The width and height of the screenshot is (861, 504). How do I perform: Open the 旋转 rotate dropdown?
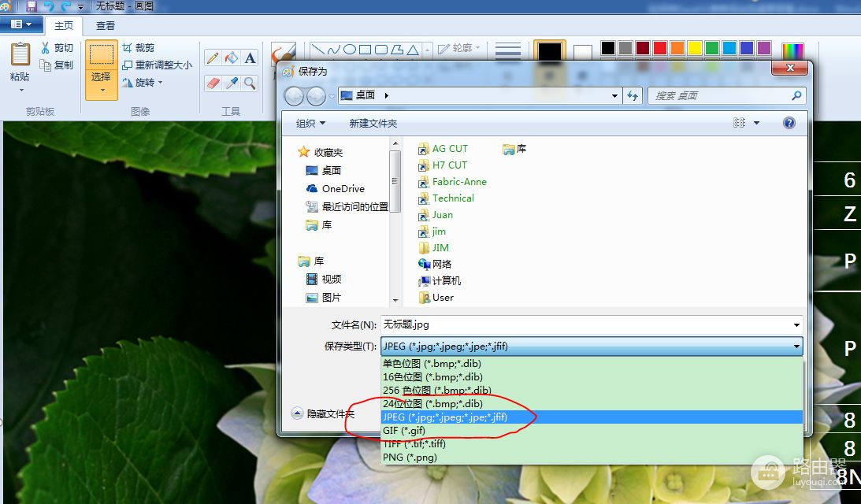(x=143, y=83)
